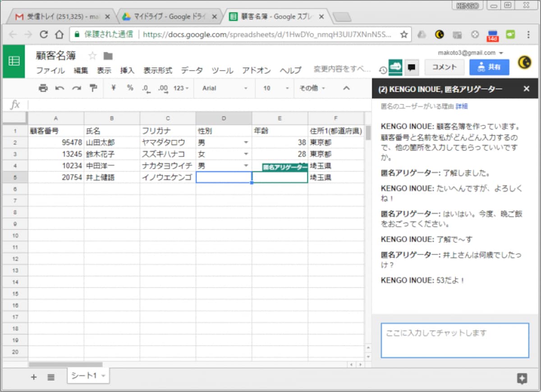Screen dimensions: 541x392
Task: Bookmark this page with star
Action: coord(404,34)
